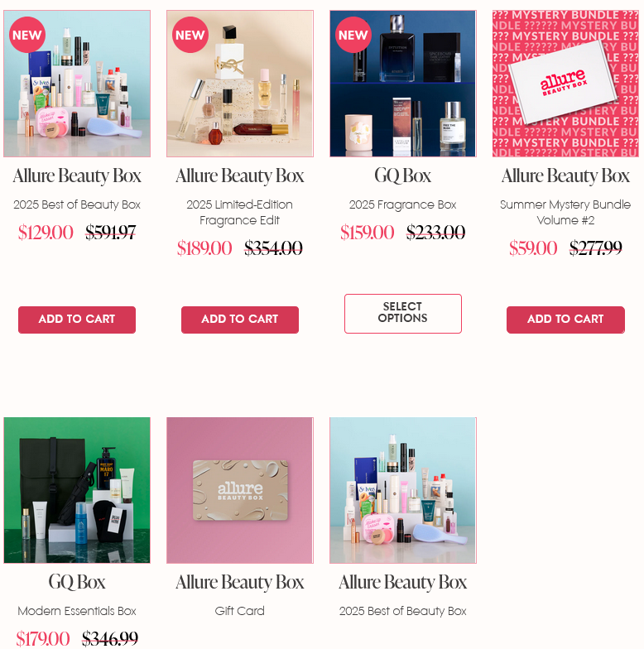Click the NEW badge on Best of Beauty Box

click(26, 35)
